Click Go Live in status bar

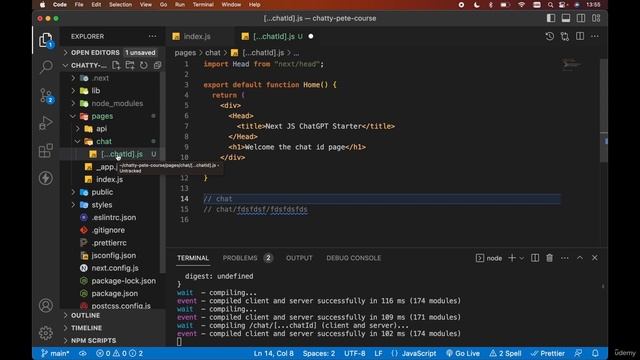point(463,353)
